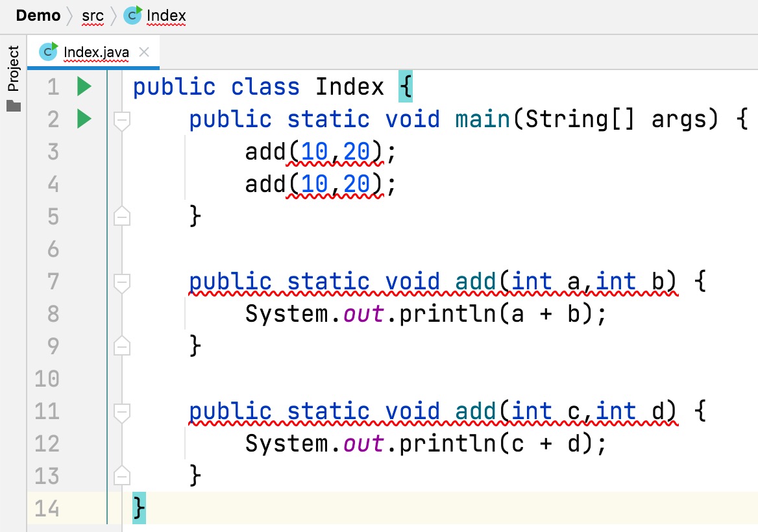Image resolution: width=758 pixels, height=532 pixels.
Task: Click the run gutter icon beside main method
Action: [x=84, y=119]
